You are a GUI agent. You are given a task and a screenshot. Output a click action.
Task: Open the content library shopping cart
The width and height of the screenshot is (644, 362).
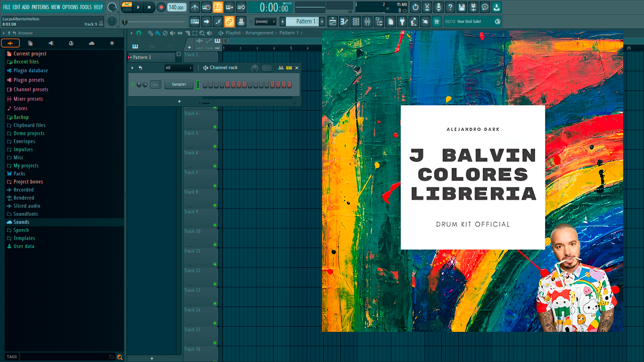(437, 22)
